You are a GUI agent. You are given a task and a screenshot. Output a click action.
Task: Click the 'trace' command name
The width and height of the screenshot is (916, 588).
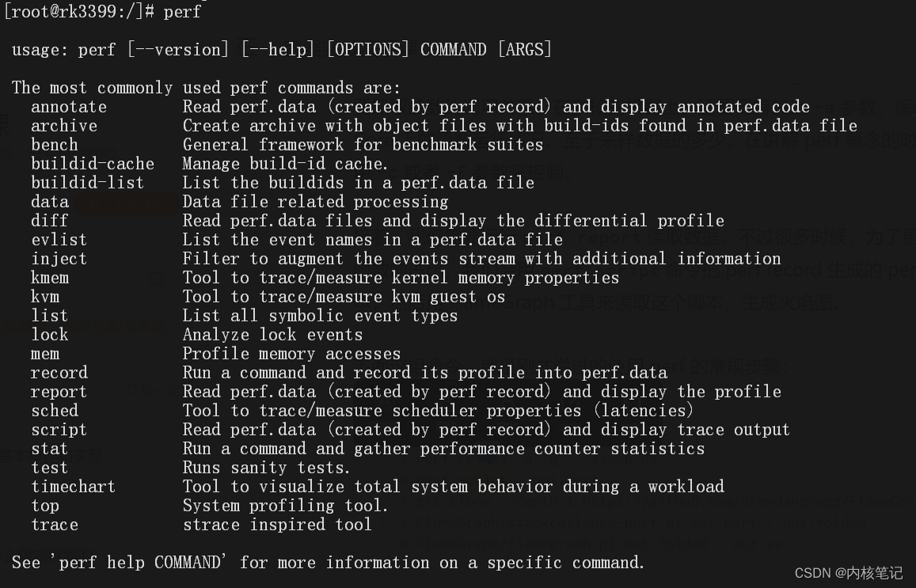pyautogui.click(x=55, y=525)
